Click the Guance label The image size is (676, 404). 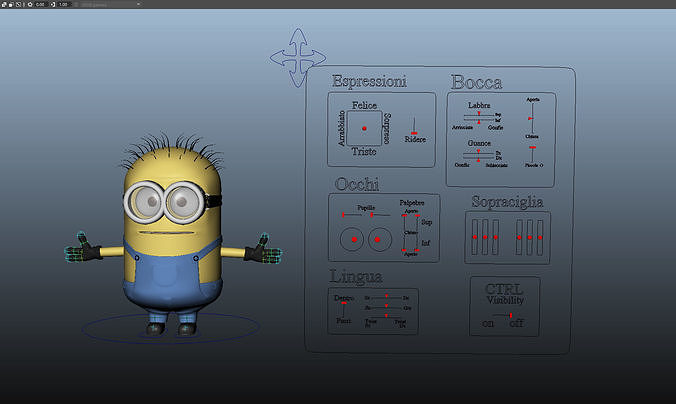[x=479, y=143]
